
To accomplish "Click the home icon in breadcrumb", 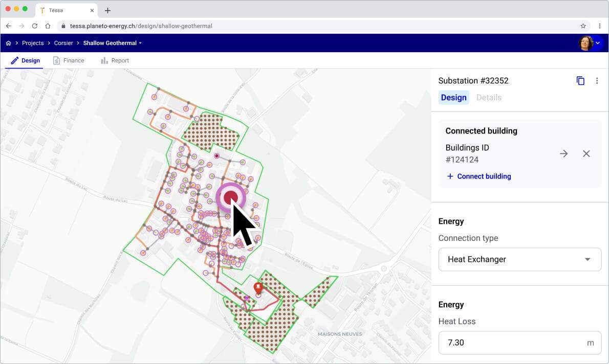I will [x=9, y=43].
